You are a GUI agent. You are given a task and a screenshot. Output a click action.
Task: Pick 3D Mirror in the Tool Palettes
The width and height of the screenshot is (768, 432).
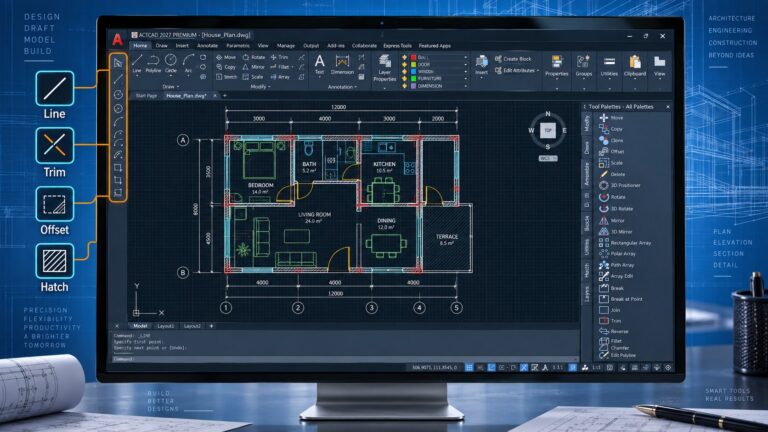pyautogui.click(x=616, y=232)
